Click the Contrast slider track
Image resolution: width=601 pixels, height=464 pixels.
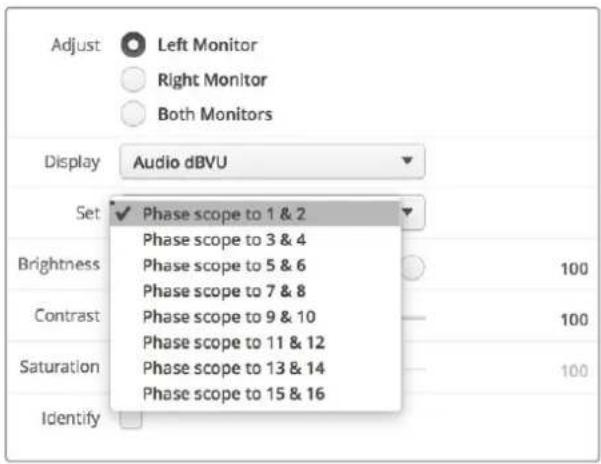coord(414,318)
